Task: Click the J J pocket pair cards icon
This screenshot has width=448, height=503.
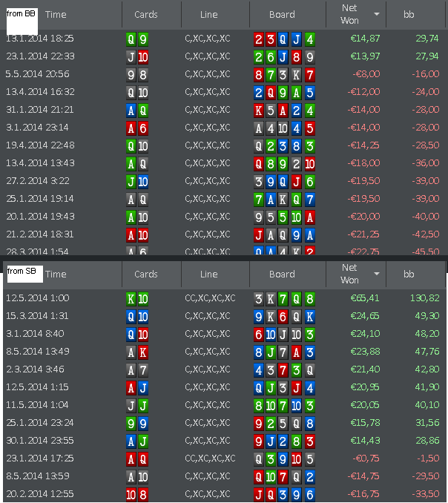Action: 137,405
